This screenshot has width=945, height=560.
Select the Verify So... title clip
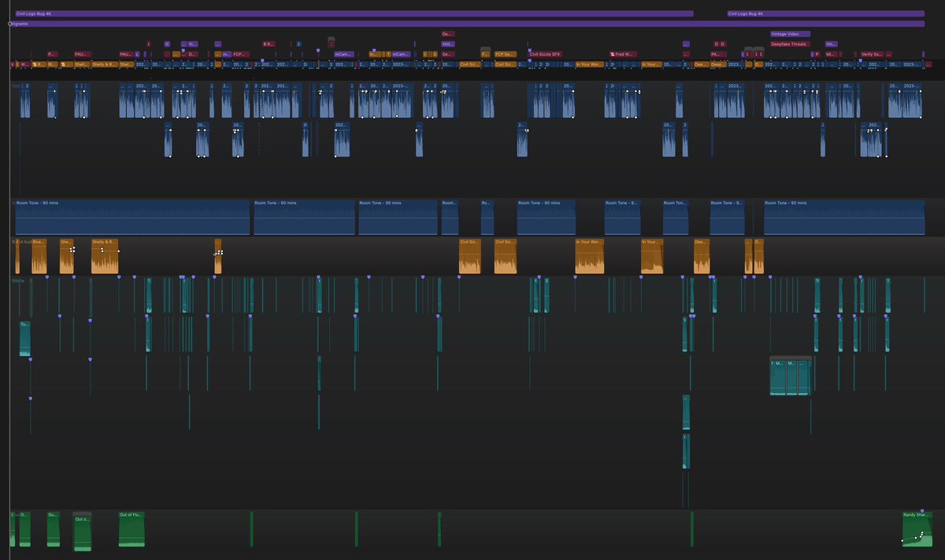[873, 54]
